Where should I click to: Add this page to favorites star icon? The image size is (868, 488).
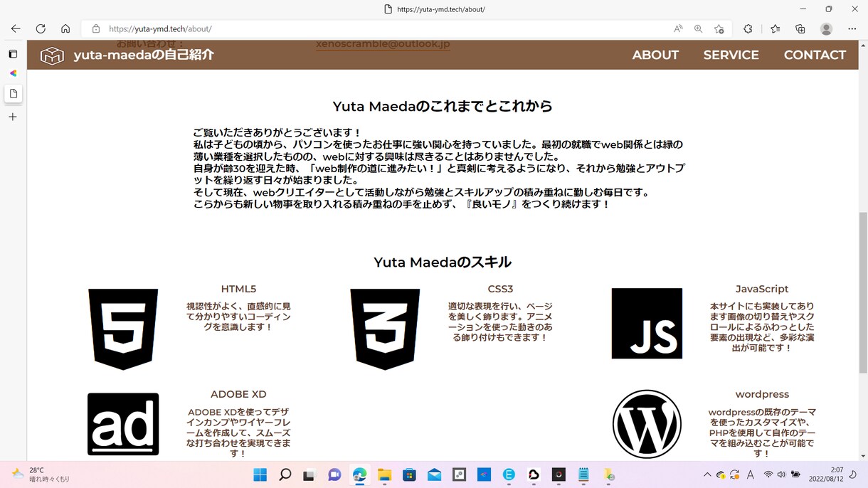719,29
